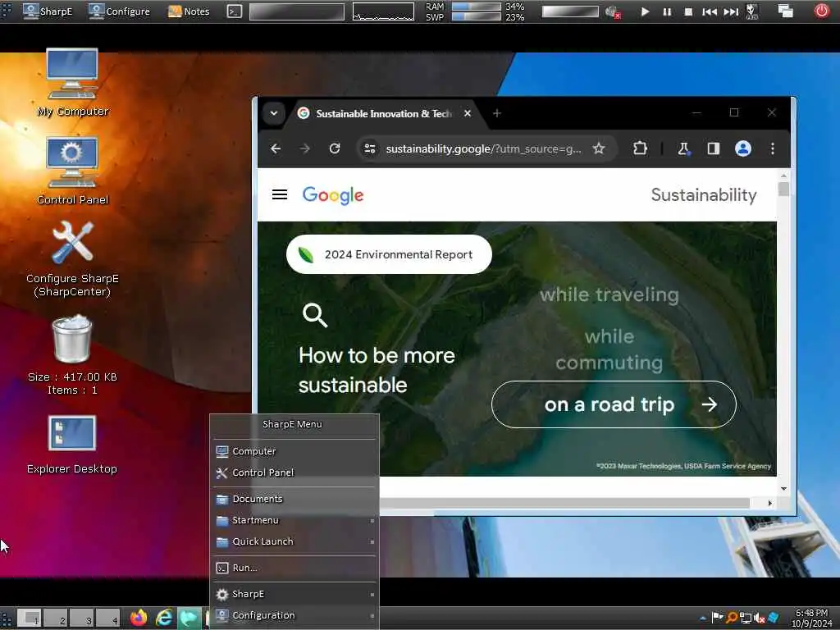Click the browser forward arrow

click(305, 148)
